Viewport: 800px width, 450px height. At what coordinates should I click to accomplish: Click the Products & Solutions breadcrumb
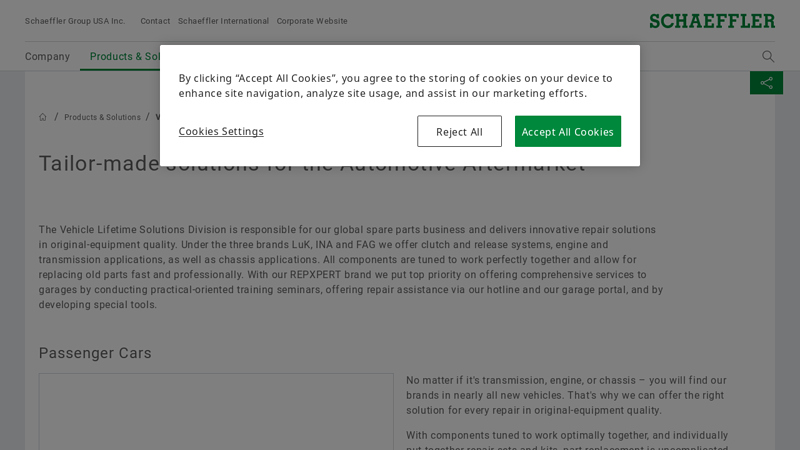(x=102, y=117)
